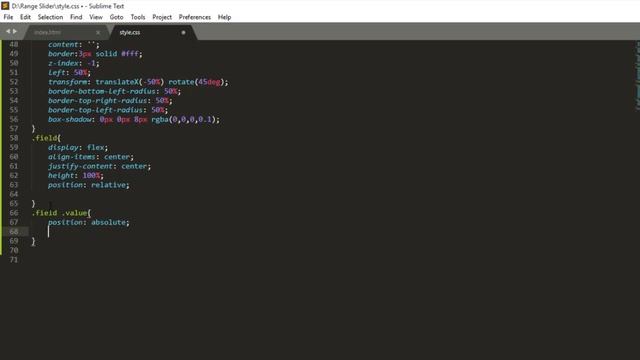The height and width of the screenshot is (360, 640).
Task: Click 'position: absolute;' declaration
Action: click(89, 222)
